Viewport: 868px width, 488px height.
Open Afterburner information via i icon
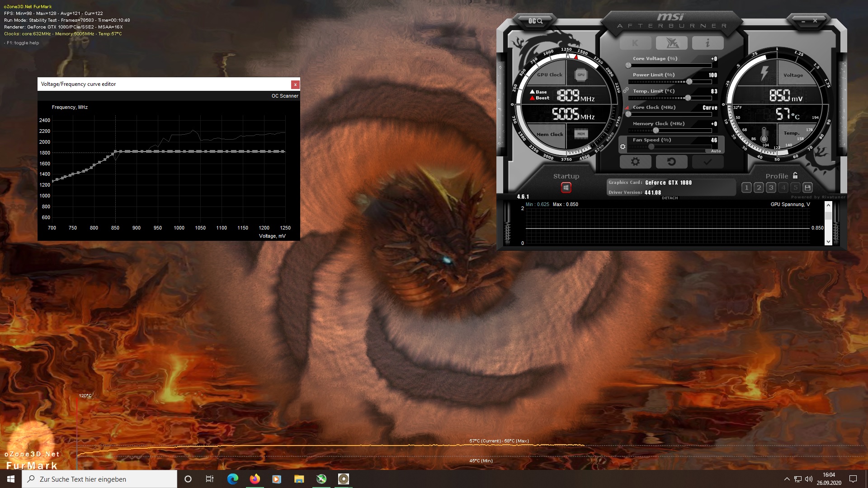(708, 43)
